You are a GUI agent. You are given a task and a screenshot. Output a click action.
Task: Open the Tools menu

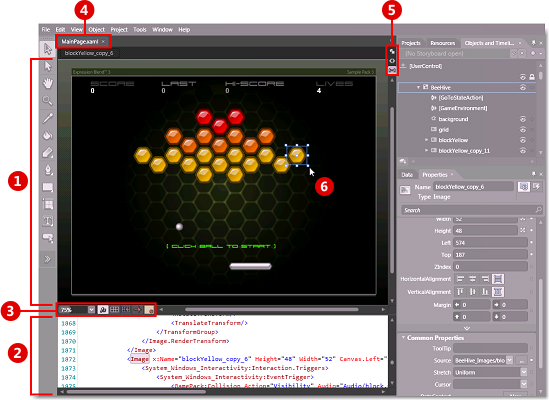click(140, 29)
